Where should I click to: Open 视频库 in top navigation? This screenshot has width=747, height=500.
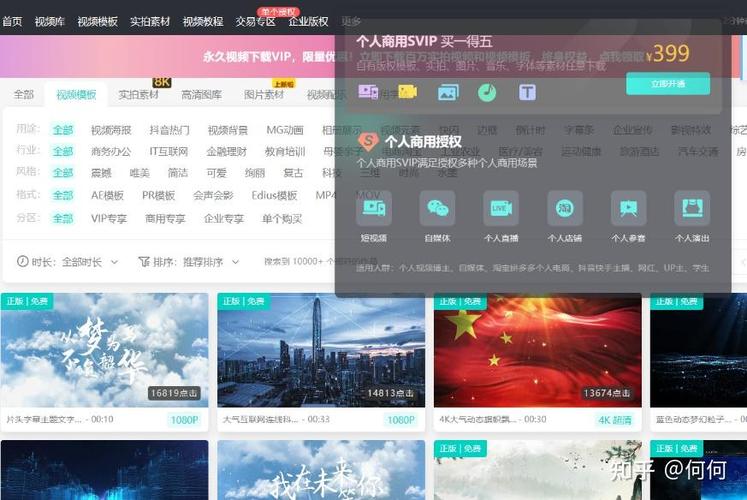pyautogui.click(x=50, y=21)
